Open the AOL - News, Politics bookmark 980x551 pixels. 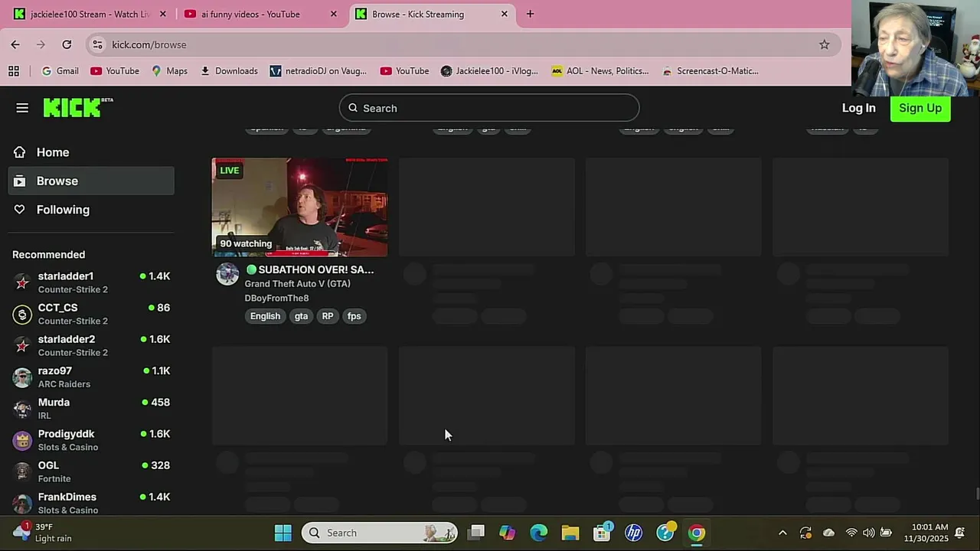click(x=599, y=71)
